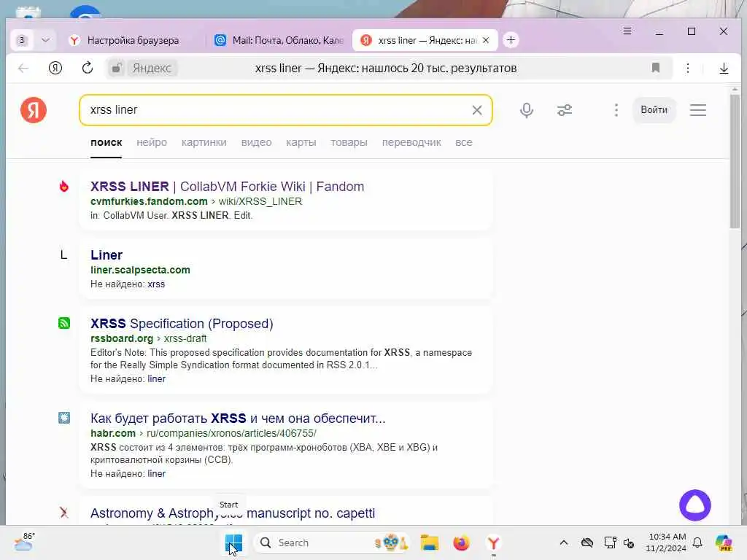Open search filter settings sliders icon
Screen dimensions: 747x560
pos(565,110)
